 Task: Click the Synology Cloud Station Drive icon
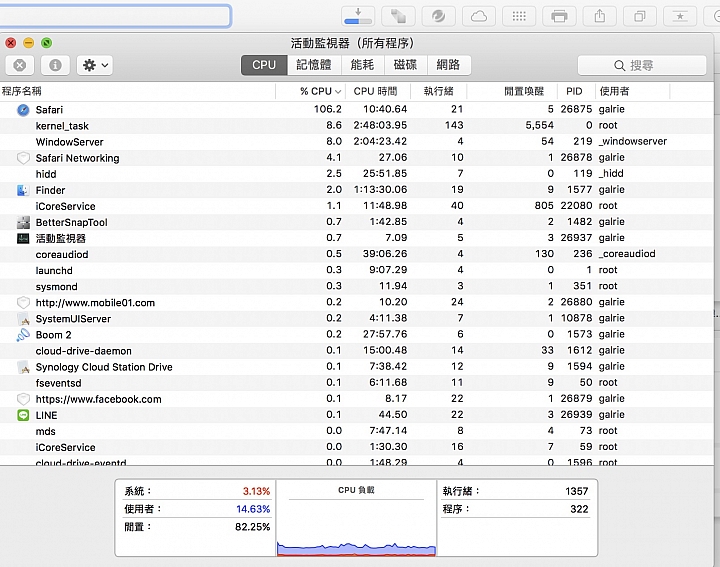point(23,367)
